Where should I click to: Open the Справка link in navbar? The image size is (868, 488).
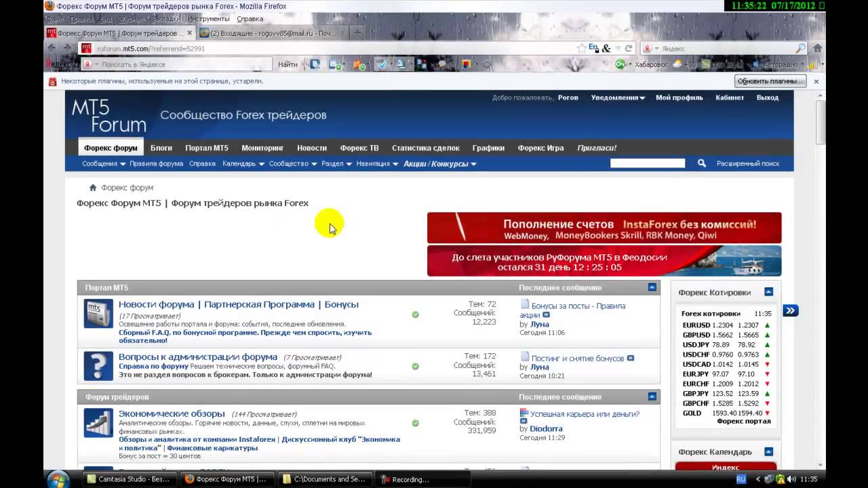[202, 163]
